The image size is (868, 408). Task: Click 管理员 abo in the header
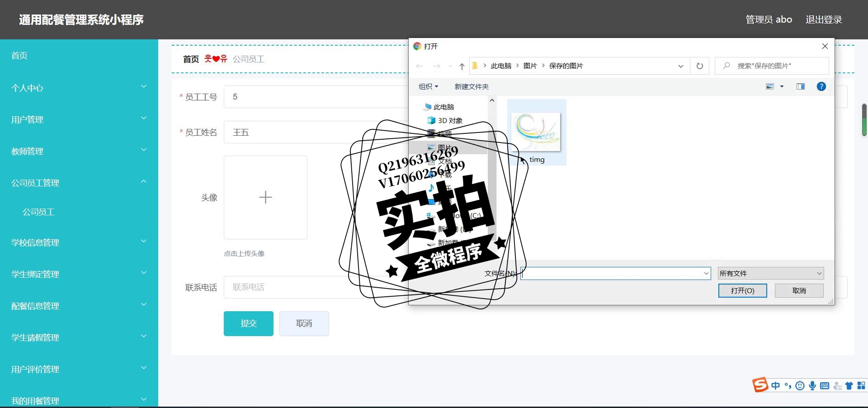point(769,19)
